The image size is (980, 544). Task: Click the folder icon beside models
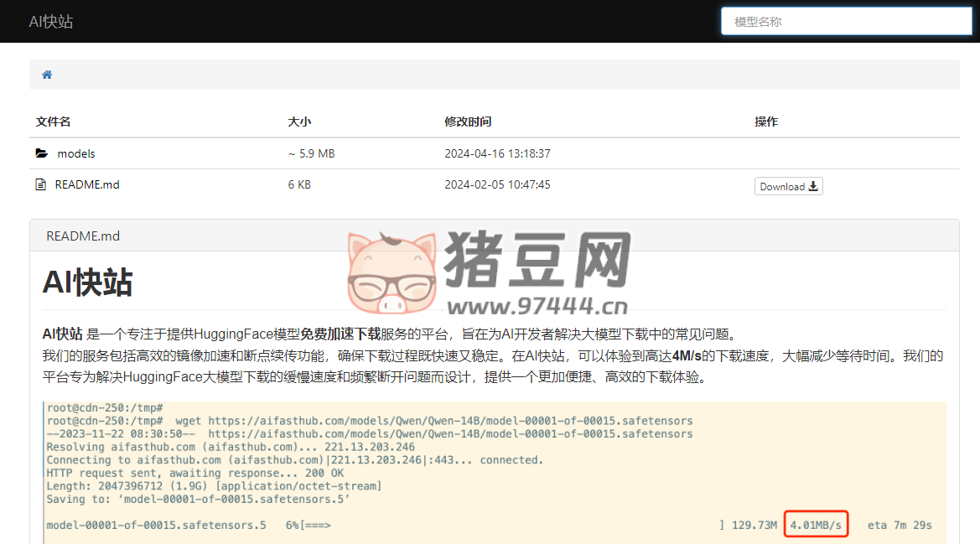(x=41, y=153)
